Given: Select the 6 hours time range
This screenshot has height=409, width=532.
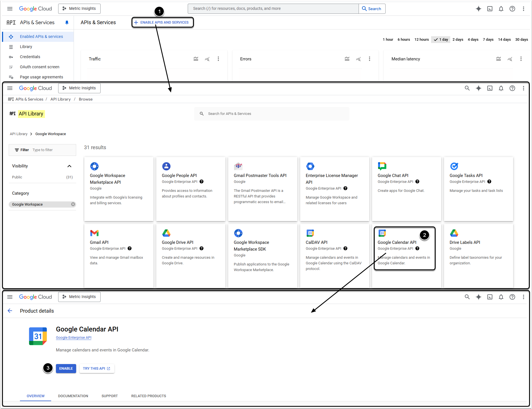Looking at the screenshot, I should click(x=404, y=40).
